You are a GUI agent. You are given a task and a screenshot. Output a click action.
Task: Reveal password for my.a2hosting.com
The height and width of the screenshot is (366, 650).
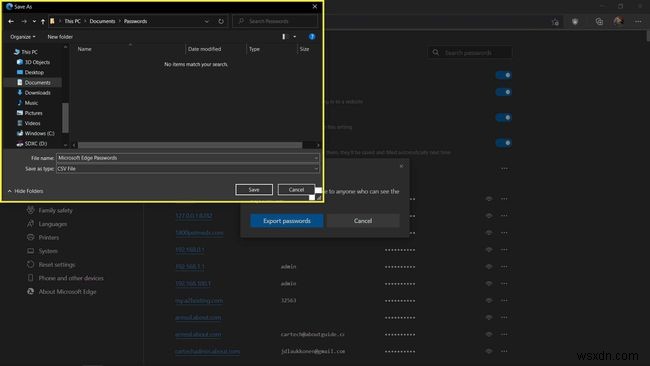click(489, 300)
